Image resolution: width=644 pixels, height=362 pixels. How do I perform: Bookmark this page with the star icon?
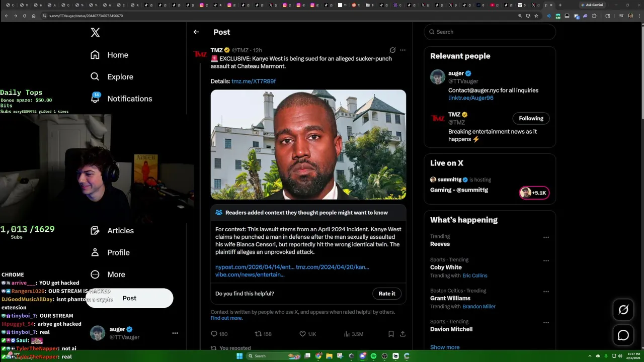pyautogui.click(x=536, y=16)
